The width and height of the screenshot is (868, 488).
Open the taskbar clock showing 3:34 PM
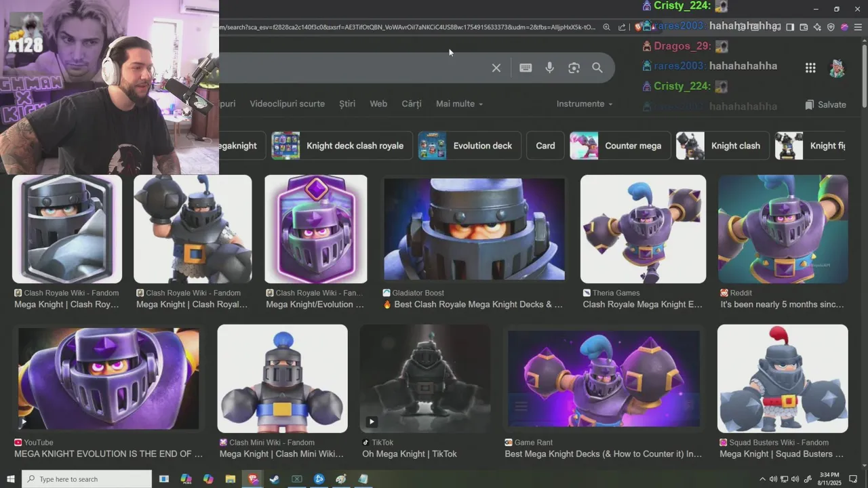coord(829,479)
